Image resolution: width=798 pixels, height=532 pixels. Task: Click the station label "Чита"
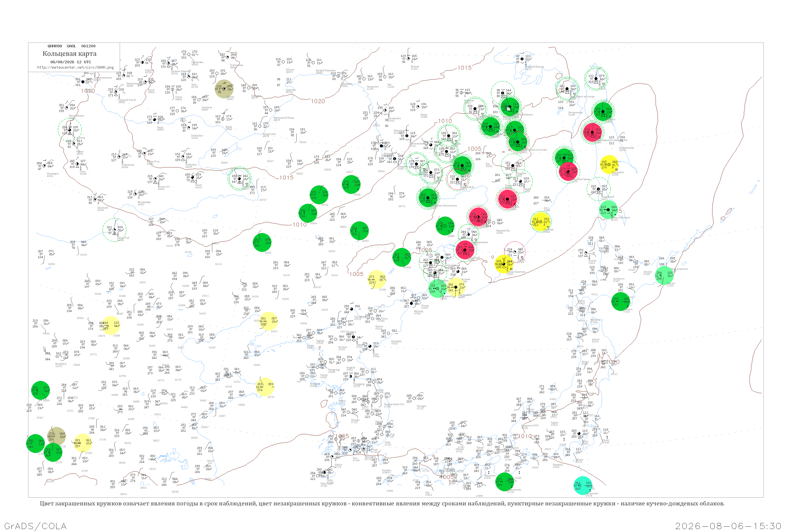click(194, 85)
